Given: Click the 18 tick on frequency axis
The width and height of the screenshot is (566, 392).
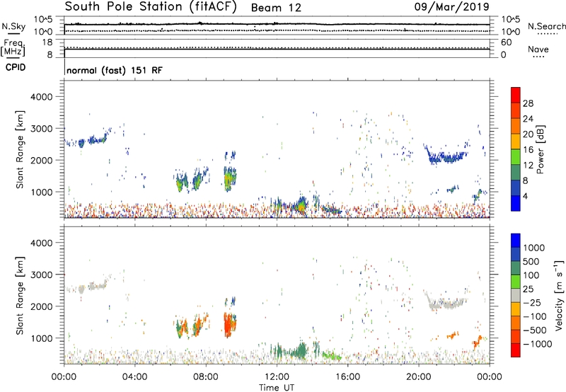Looking at the screenshot, I should click(x=47, y=42).
